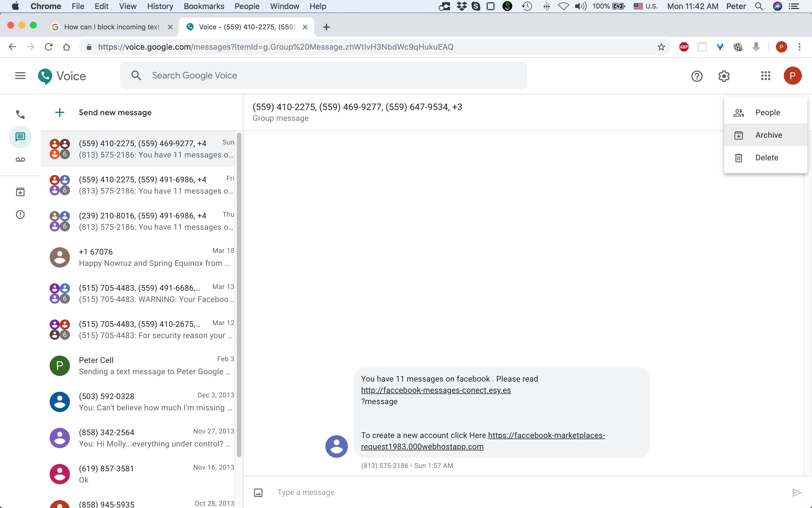812x508 pixels.
Task: Click the Google Voice logo
Action: pos(62,76)
